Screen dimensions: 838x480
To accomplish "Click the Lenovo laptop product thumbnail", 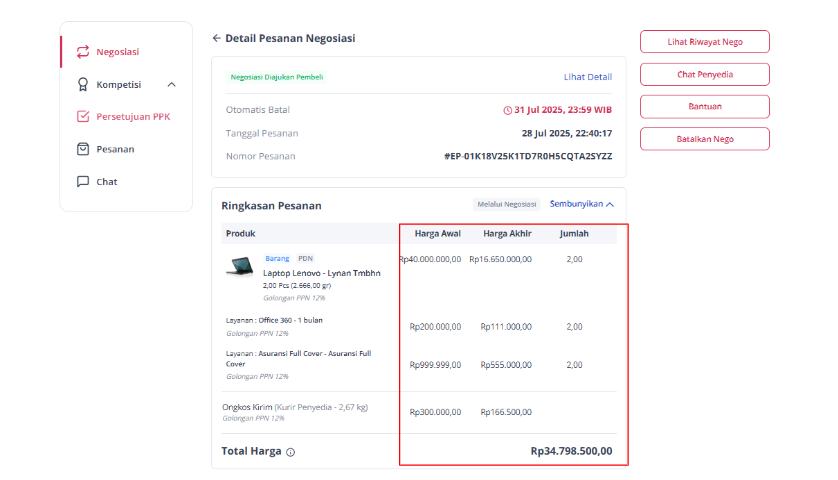I will (x=240, y=266).
